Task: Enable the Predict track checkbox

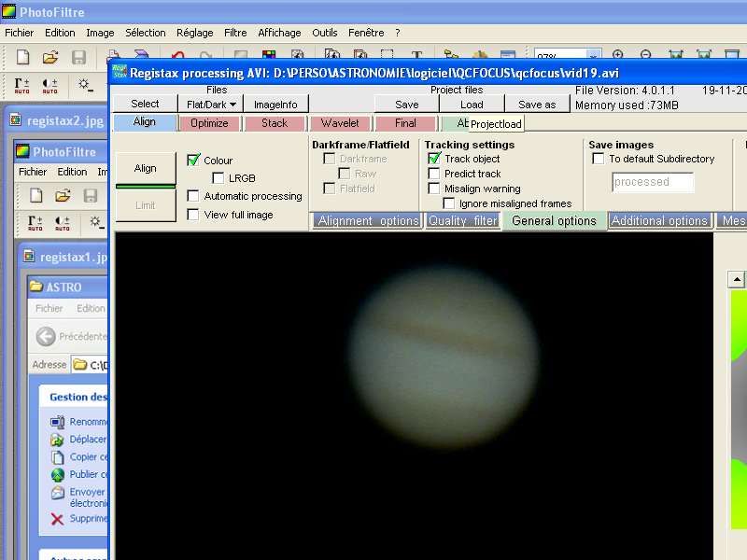Action: pyautogui.click(x=434, y=174)
